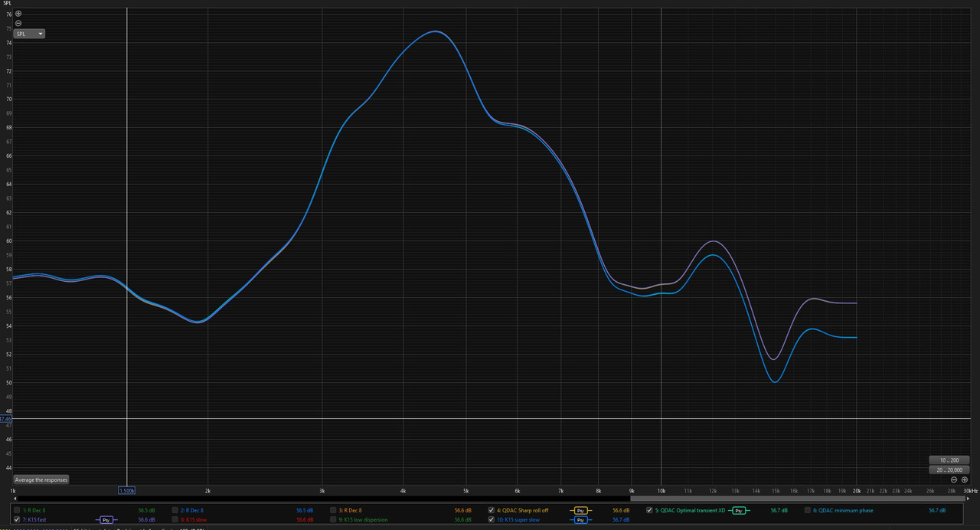Uncheck the K15 super slow trace

coord(492,519)
